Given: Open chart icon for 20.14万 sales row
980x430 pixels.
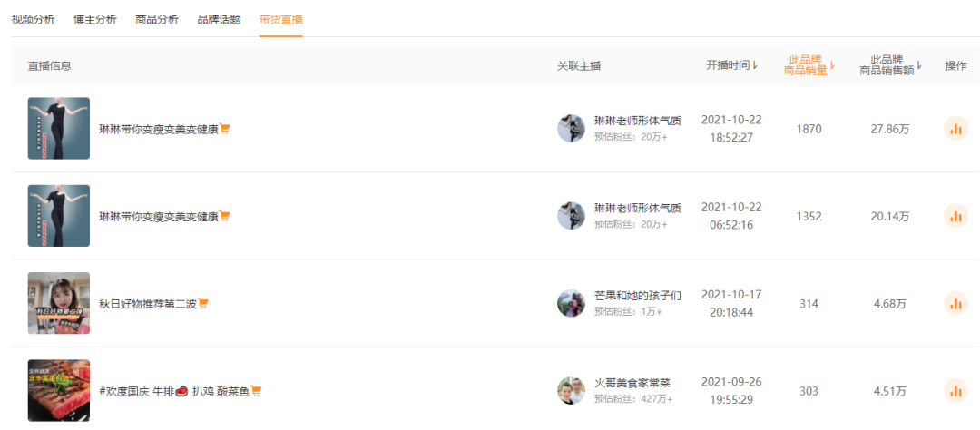Looking at the screenshot, I should pyautogui.click(x=955, y=216).
